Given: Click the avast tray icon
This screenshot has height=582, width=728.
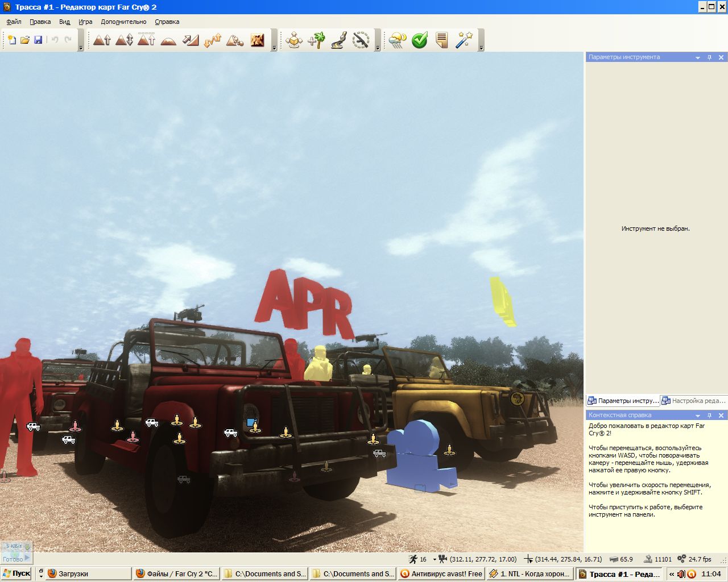Looking at the screenshot, I should [692, 574].
